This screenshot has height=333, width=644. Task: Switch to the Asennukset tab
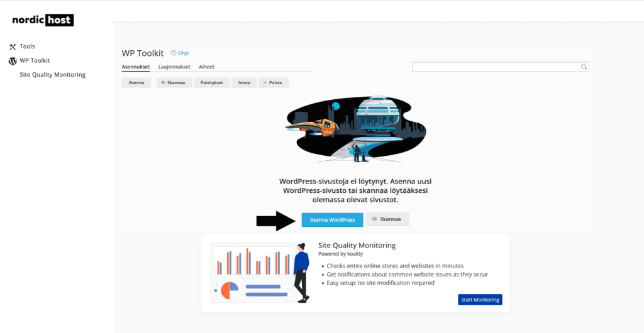coord(135,67)
